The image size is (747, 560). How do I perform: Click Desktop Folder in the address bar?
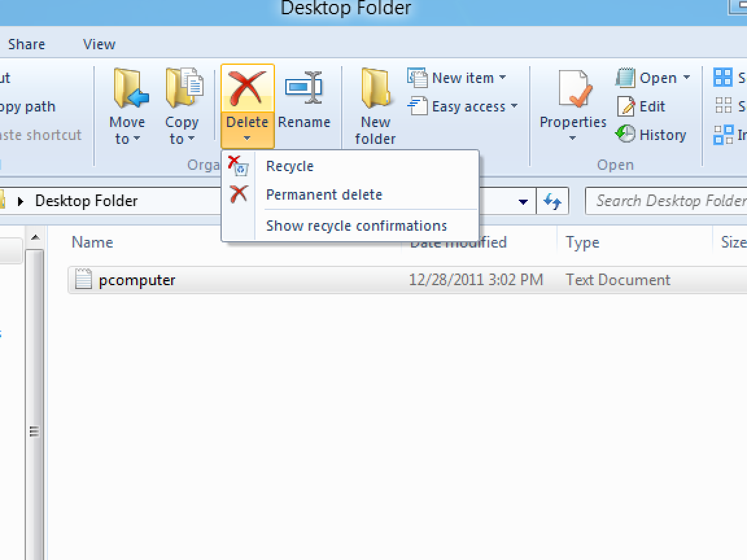click(x=86, y=201)
